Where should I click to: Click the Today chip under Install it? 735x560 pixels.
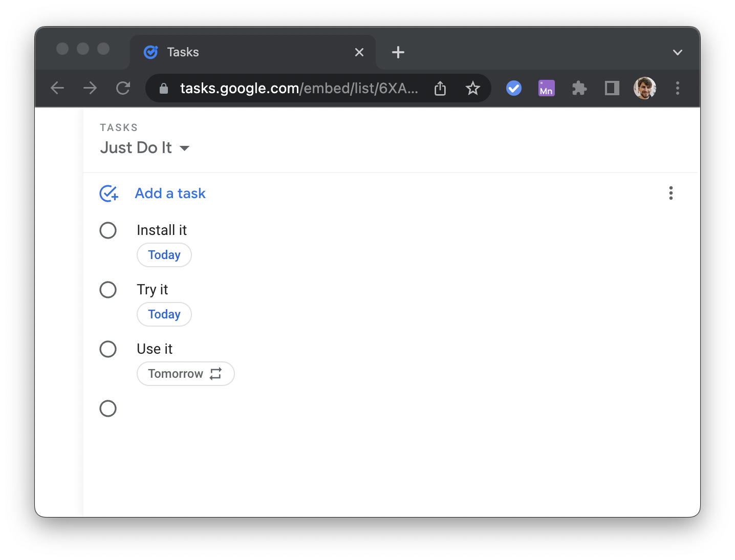click(x=164, y=254)
